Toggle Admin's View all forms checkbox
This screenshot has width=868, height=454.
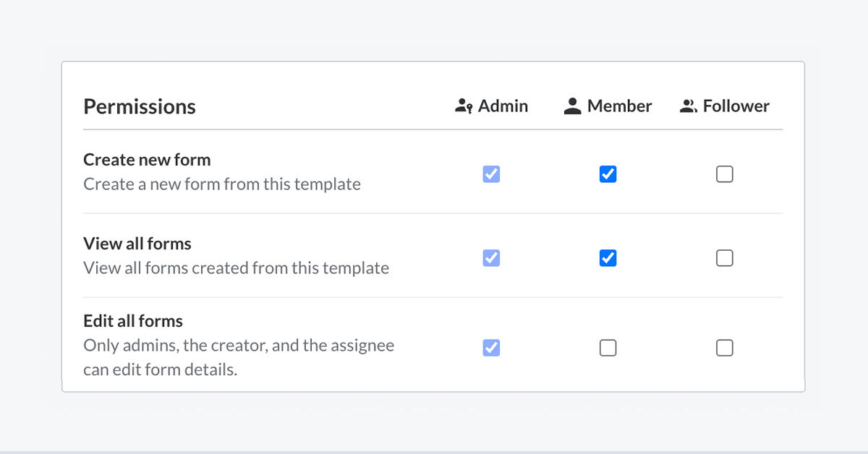[491, 258]
